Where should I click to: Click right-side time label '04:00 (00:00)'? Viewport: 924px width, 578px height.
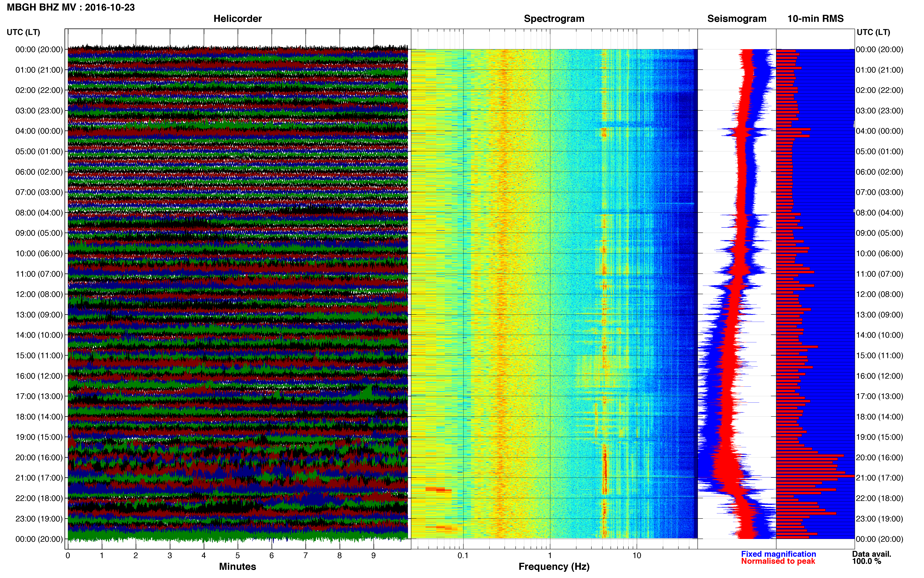(879, 131)
